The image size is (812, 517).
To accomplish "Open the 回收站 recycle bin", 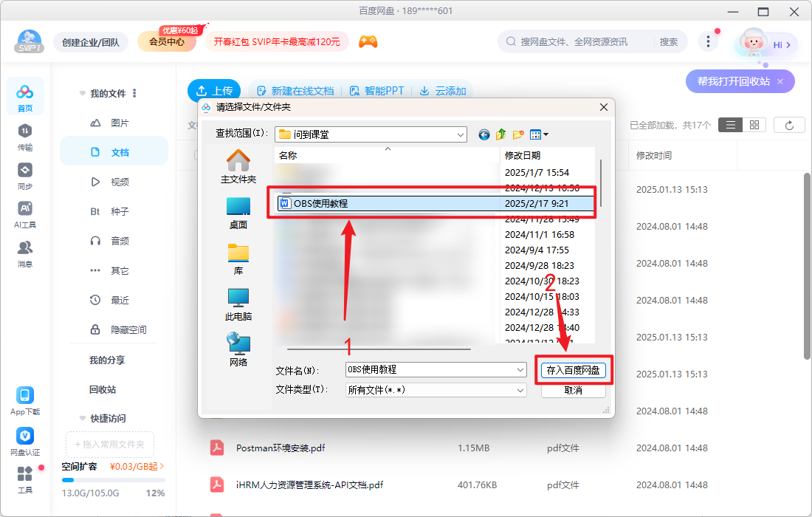I will 103,389.
